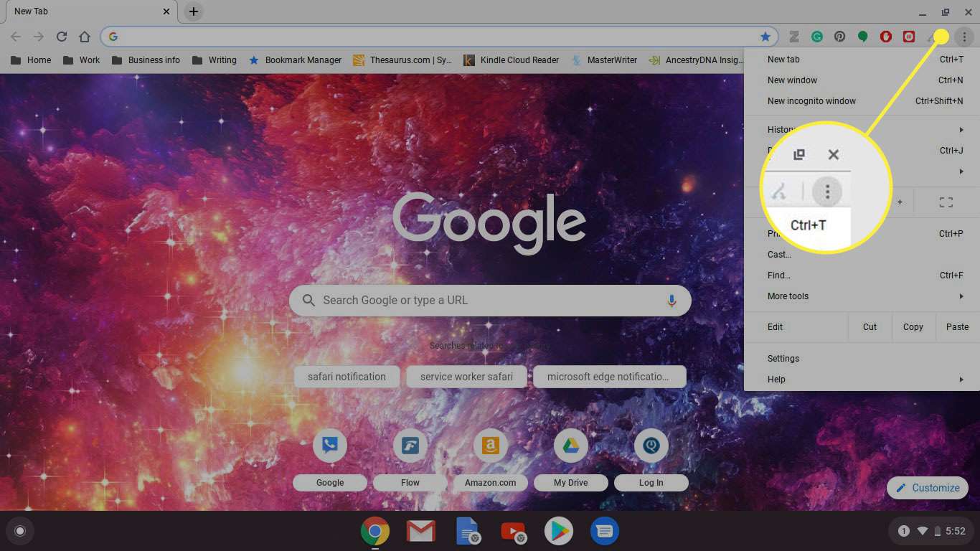The width and height of the screenshot is (980, 551).
Task: Open the Amazon.com shortcut tile
Action: (491, 446)
